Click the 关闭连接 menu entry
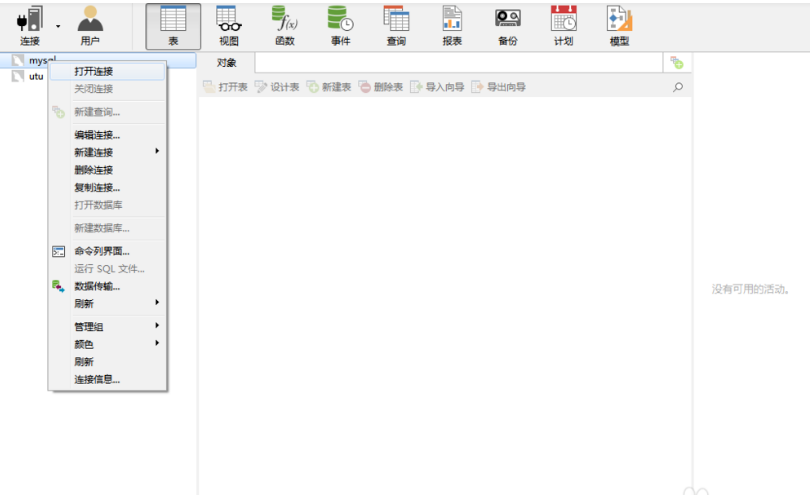This screenshot has width=810, height=495. [x=107, y=89]
